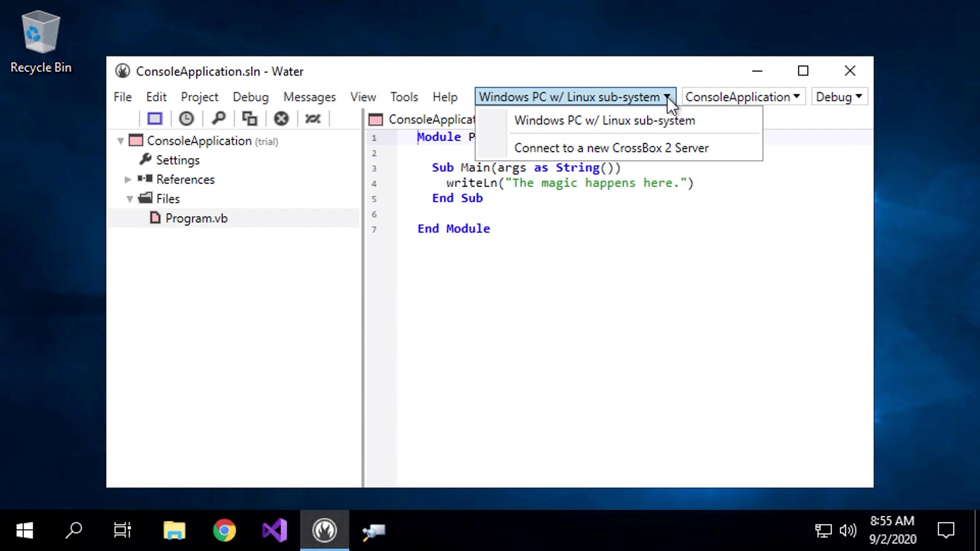This screenshot has width=980, height=551.
Task: Click the ConsoleApplication (trial) project label
Action: 212,141
